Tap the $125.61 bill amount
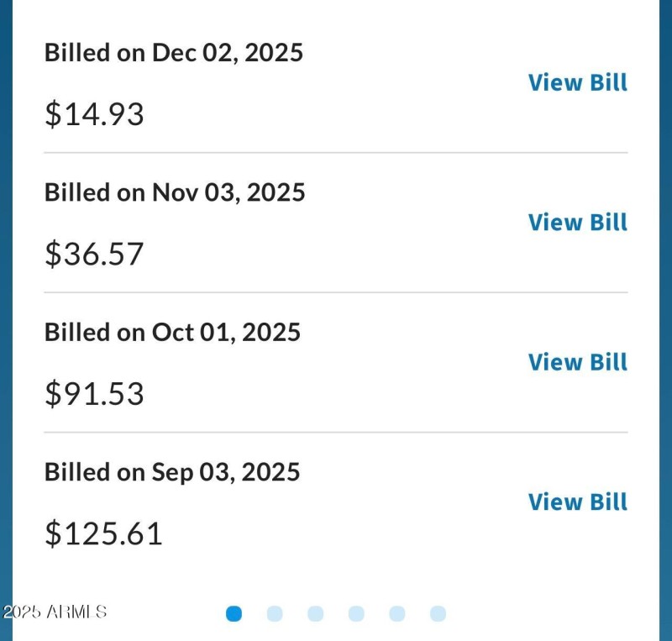The height and width of the screenshot is (641, 672). coord(103,533)
